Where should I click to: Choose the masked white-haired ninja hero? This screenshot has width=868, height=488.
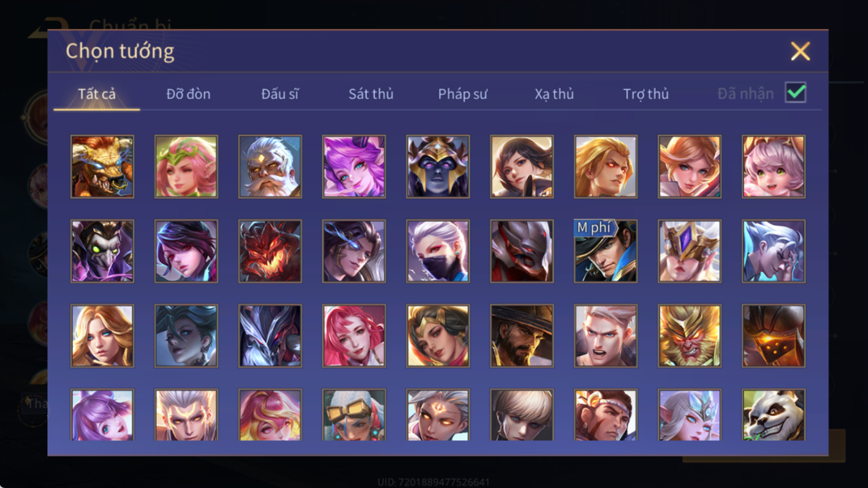(x=438, y=251)
